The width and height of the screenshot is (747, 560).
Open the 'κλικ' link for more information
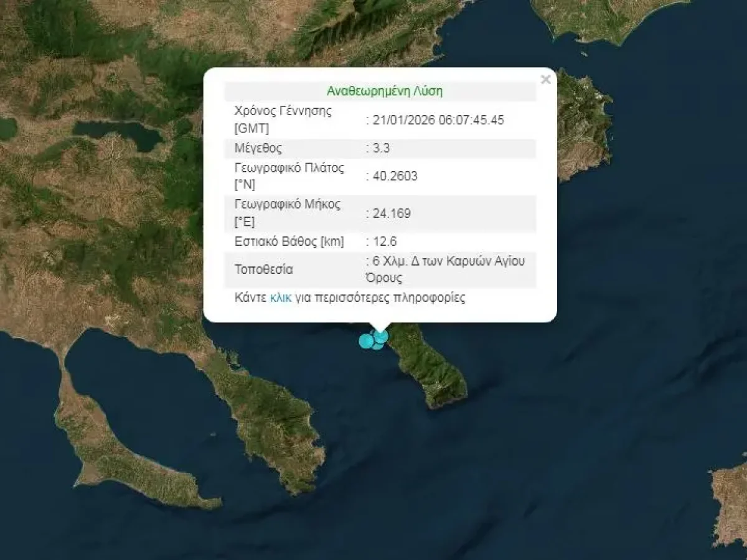click(281, 297)
